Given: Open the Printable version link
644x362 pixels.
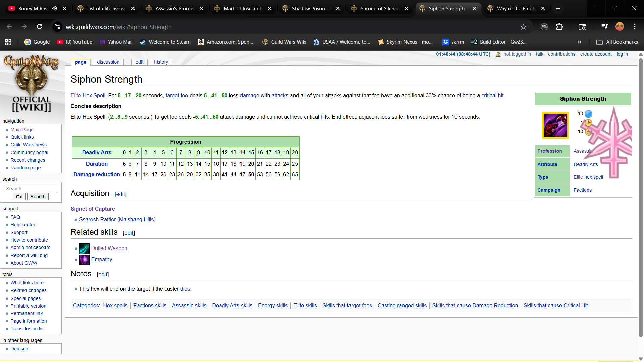Looking at the screenshot, I should (28, 306).
